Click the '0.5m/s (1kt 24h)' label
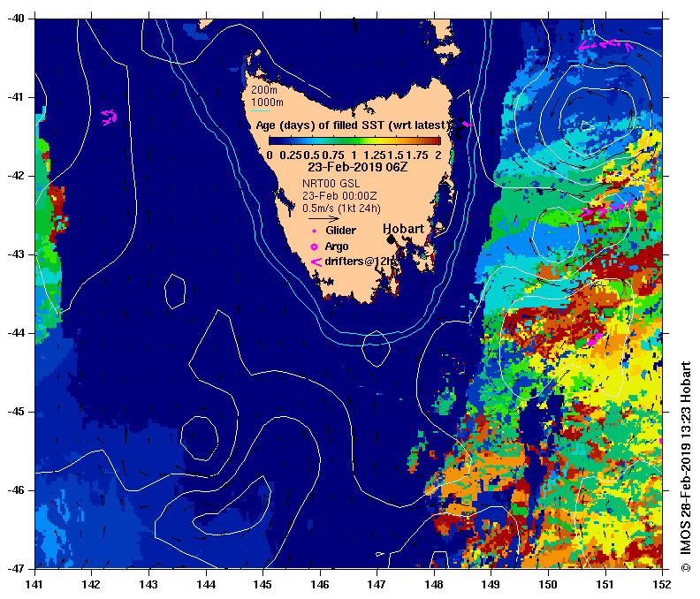Viewport: 700px width, 599px height. [341, 209]
